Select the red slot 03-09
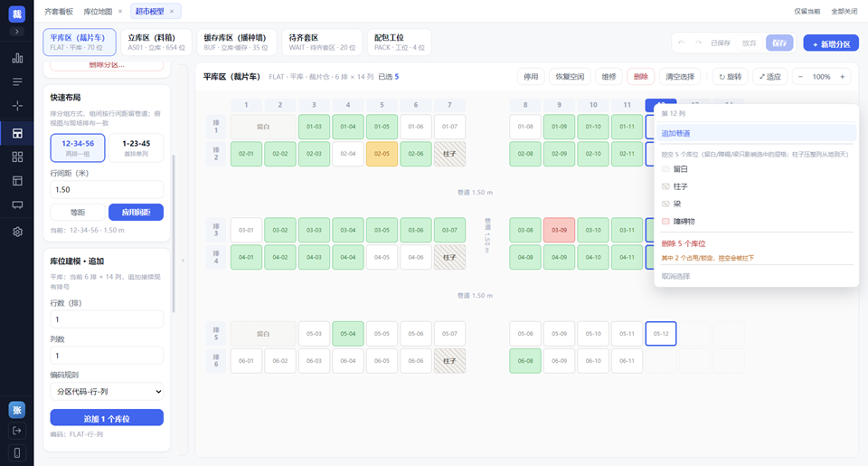Image resolution: width=868 pixels, height=466 pixels. pos(559,230)
